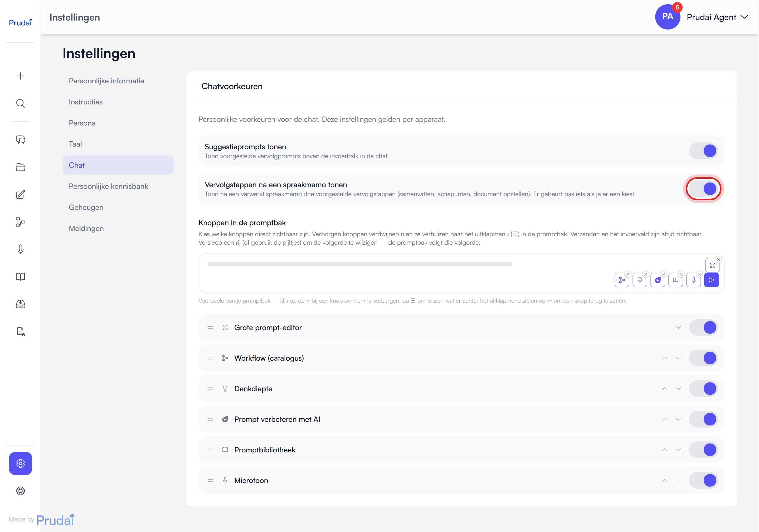Viewport: 759px width, 532px height.
Task: Click the send button in the prompt box preview
Action: click(x=711, y=280)
